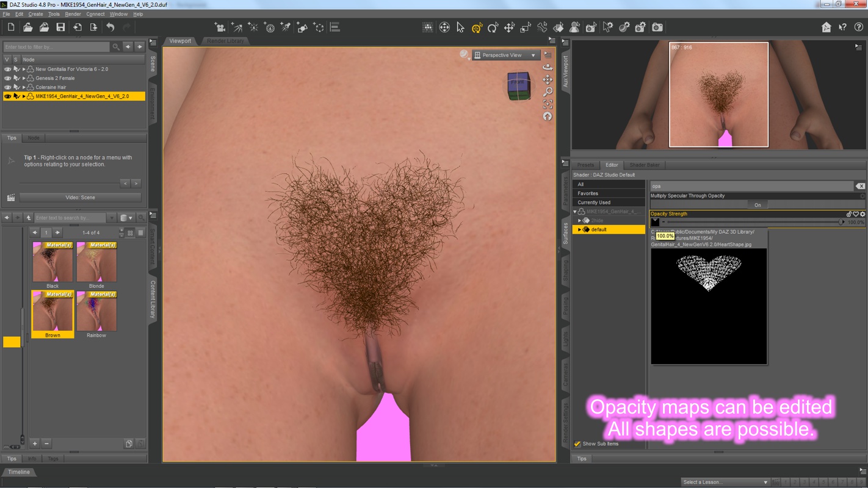Screen dimensions: 868x488
Task: Create a new point light
Action: 253,27
